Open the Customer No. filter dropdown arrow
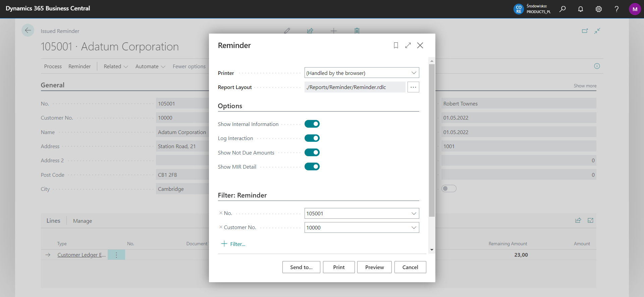Viewport: 644px width, 297px height. coord(414,227)
